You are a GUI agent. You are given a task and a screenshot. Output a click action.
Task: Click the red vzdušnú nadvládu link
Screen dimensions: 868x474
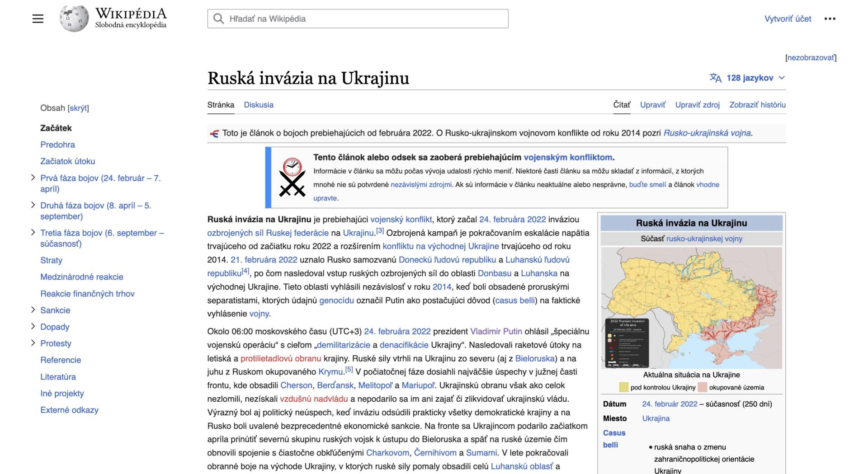click(x=314, y=399)
